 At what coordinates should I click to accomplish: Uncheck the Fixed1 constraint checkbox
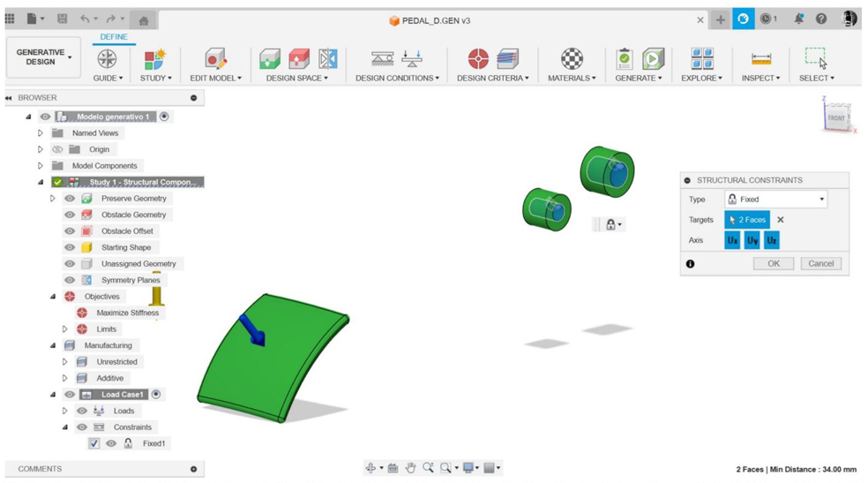click(x=94, y=443)
